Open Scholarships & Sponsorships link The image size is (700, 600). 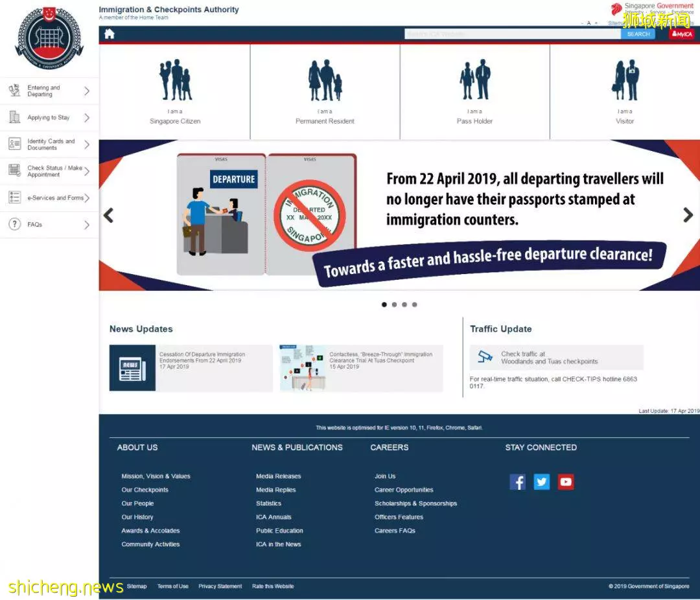pos(415,503)
